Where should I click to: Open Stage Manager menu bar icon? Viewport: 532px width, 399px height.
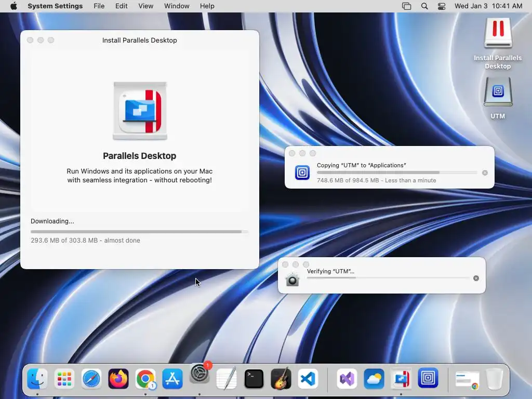[406, 6]
